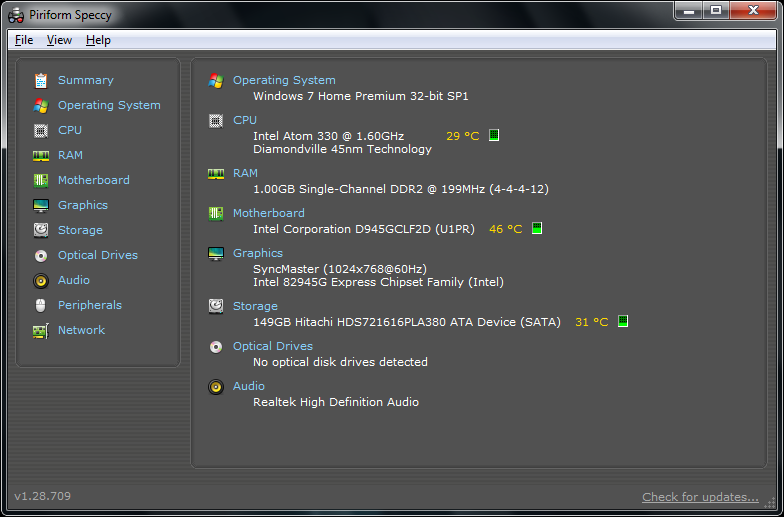Click the Check for updates link
Viewport: 784px width, 517px height.
pyautogui.click(x=700, y=497)
